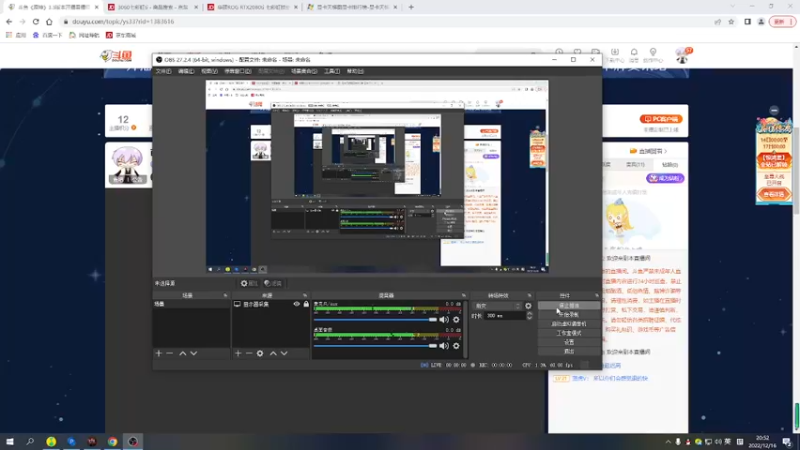This screenshot has height=450, width=800.
Task: Remove the selected source with minus icon
Action: click(x=249, y=353)
